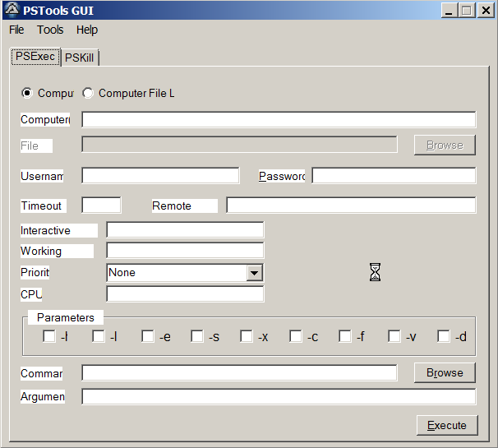Click the 'Timeout' label
Image resolution: width=498 pixels, height=448 pixels.
44,206
